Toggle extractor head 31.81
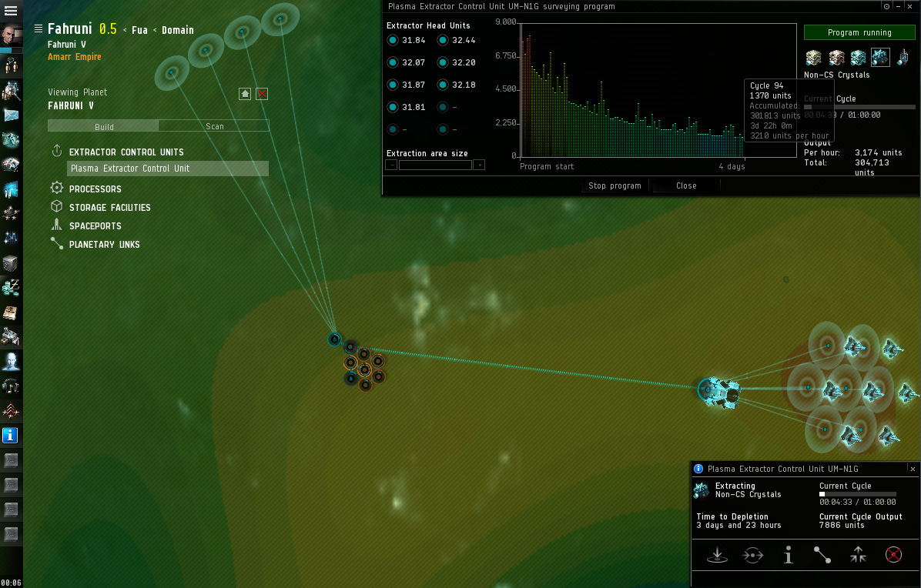 click(393, 107)
